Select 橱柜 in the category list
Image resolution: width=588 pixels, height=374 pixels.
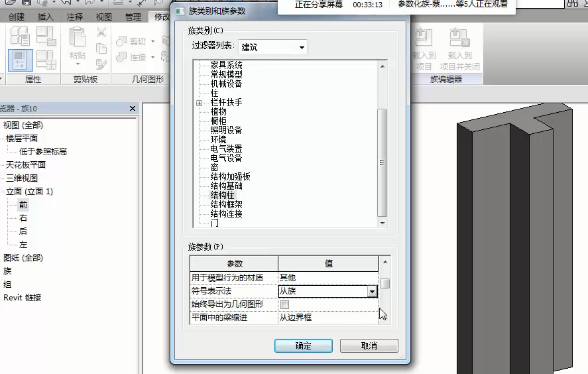coord(218,121)
